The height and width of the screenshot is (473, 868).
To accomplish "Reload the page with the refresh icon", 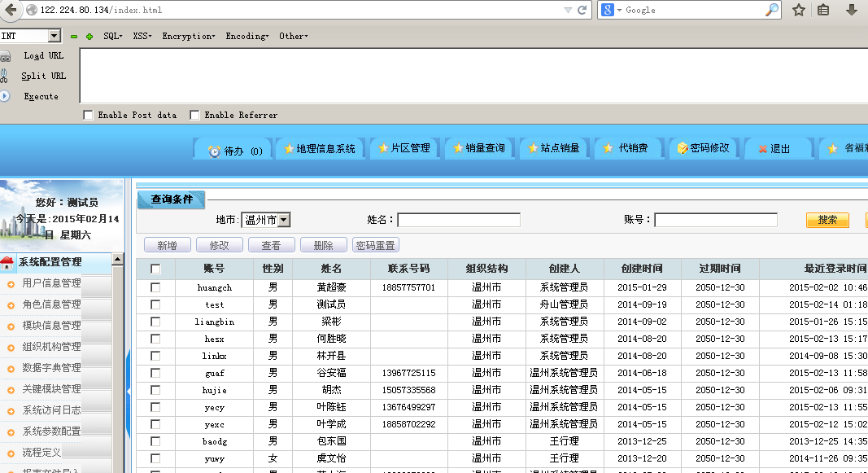I will click(x=582, y=10).
